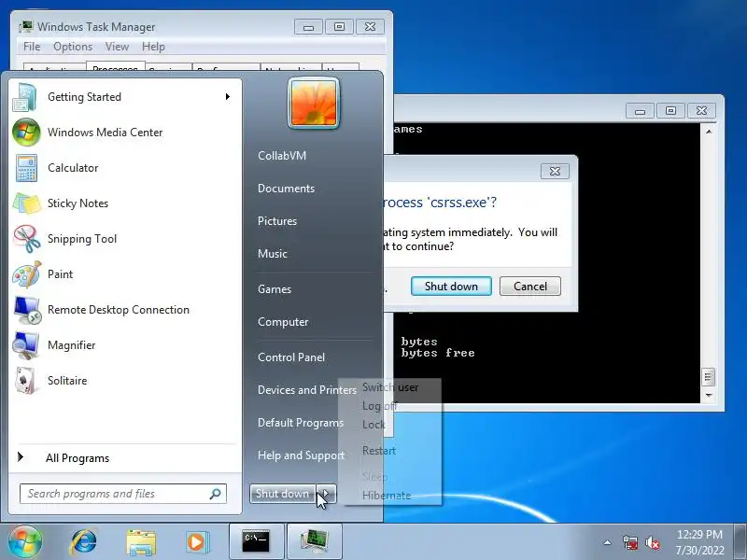Viewport: 747px width, 560px height.
Task: Choose Switch user in power menu
Action: tap(390, 387)
